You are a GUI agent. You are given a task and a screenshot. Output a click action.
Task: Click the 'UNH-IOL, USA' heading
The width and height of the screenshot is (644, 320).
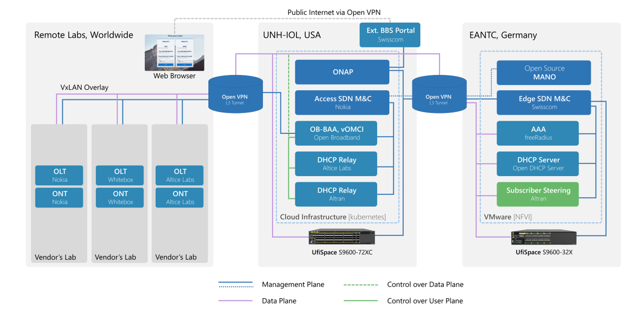click(x=292, y=35)
